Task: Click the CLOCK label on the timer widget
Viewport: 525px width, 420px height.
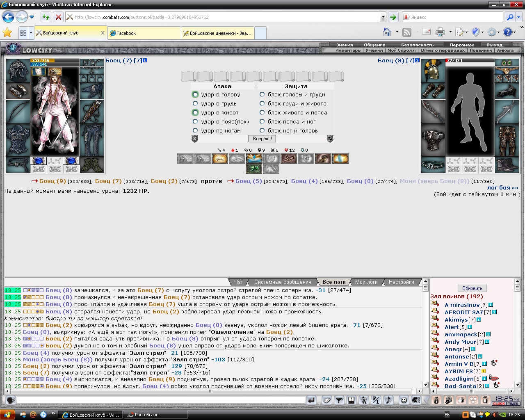Action: [x=499, y=404]
